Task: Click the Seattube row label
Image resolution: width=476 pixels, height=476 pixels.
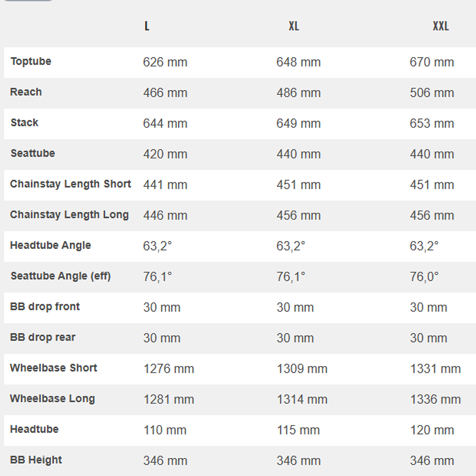Action: [x=32, y=153]
